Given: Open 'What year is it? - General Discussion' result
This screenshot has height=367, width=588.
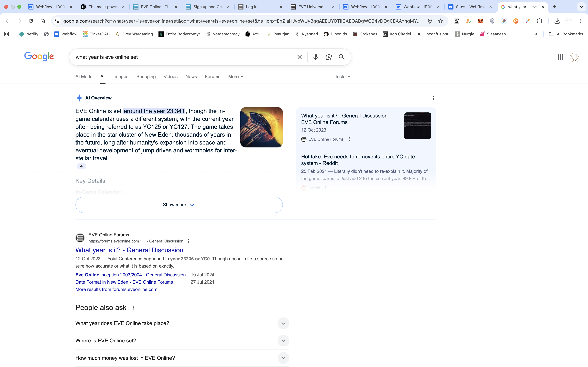Looking at the screenshot, I should click(x=129, y=250).
